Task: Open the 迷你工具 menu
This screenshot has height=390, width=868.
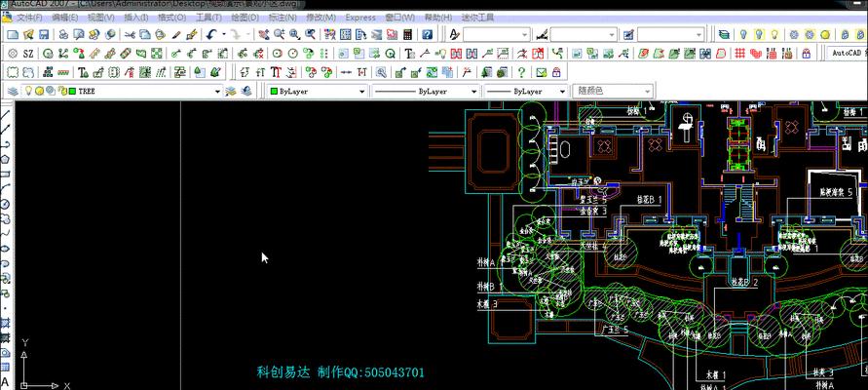Action: click(478, 18)
